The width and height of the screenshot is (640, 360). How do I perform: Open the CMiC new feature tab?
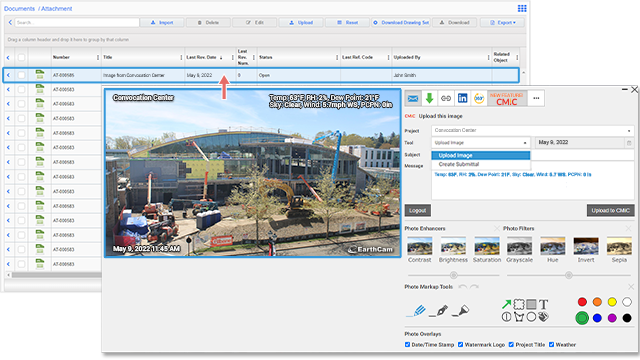[507, 98]
